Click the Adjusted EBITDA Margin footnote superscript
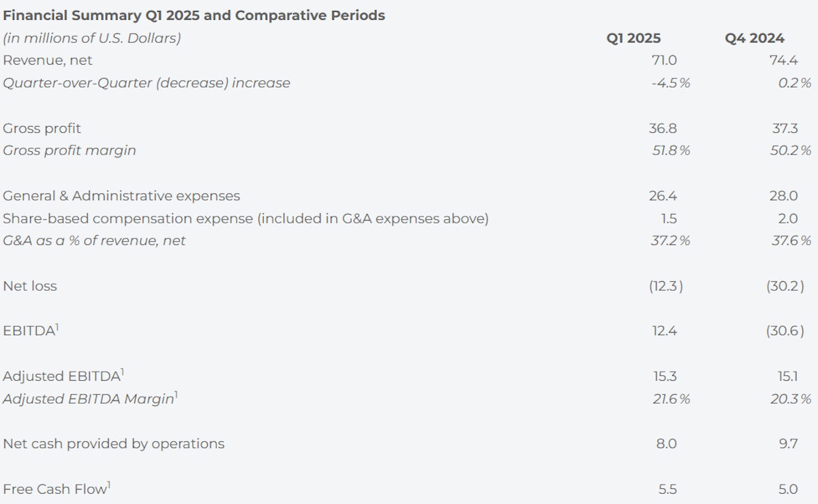Screen dimensions: 818x504 point(176,395)
